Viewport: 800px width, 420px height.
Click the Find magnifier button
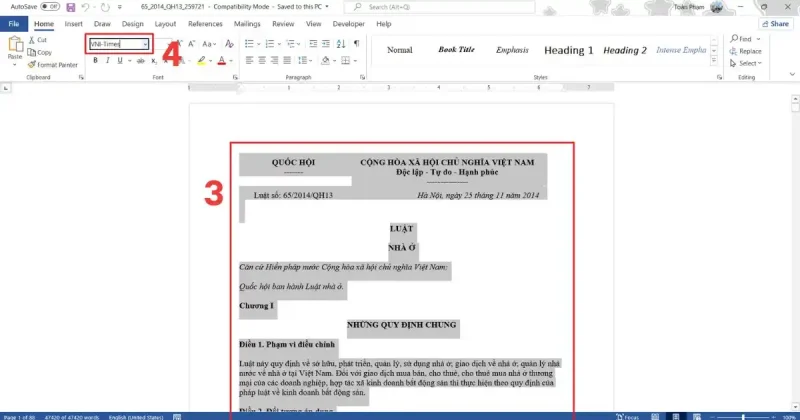click(741, 39)
